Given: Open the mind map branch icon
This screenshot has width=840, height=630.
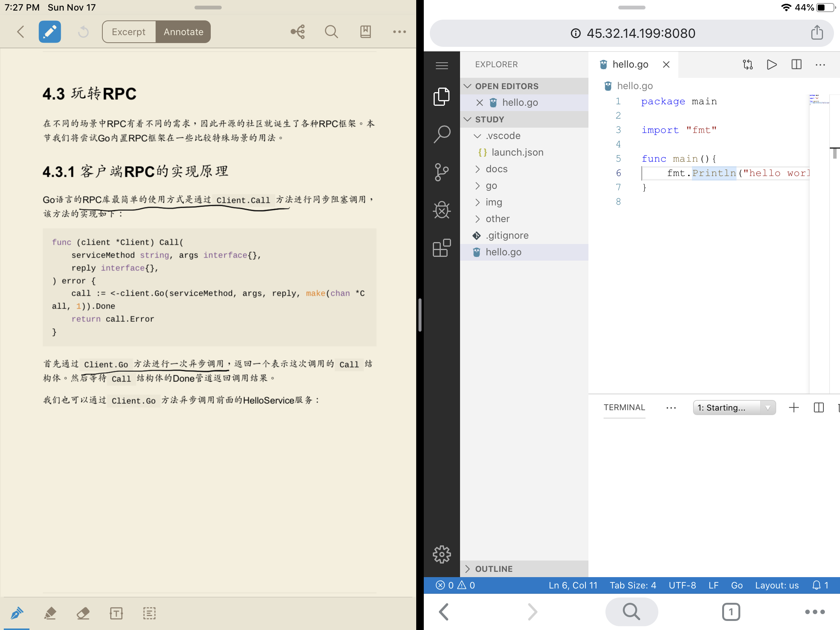Looking at the screenshot, I should coord(298,31).
